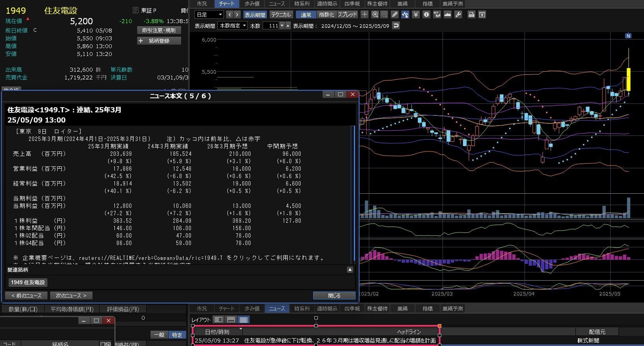Click the 1949 住友電設 related stock chip
Viewport: 644px width, 346px height.
tap(28, 282)
